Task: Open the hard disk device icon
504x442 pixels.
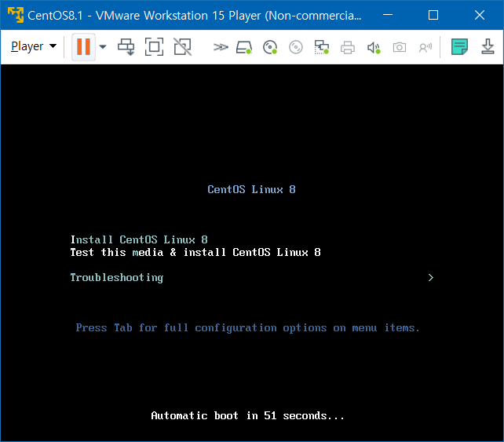Action: pos(244,47)
